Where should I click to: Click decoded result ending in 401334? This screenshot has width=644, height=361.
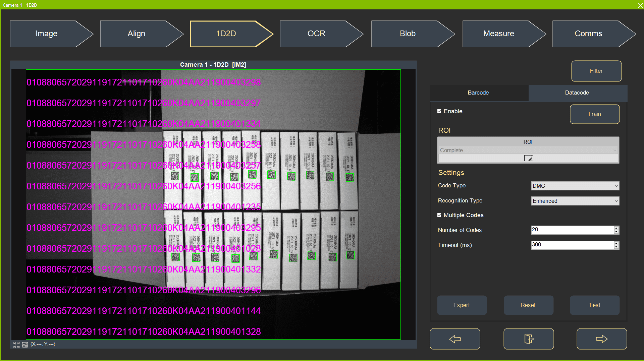coord(144,124)
